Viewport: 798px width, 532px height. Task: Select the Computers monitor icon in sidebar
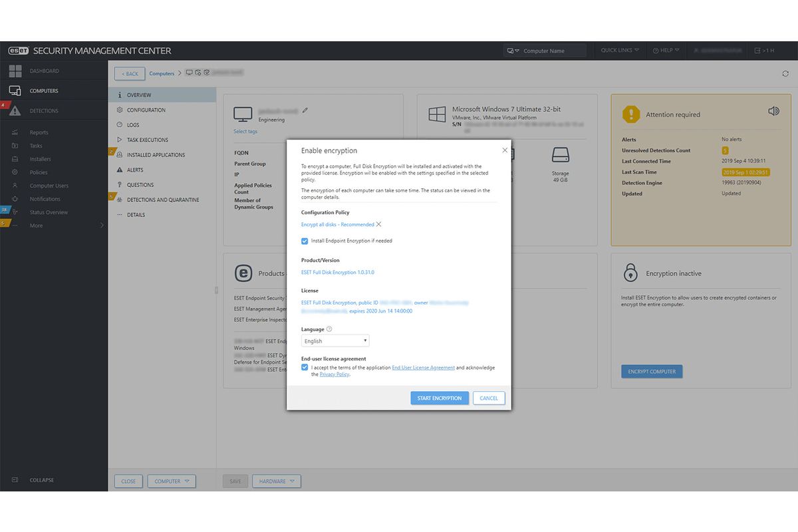coord(15,91)
